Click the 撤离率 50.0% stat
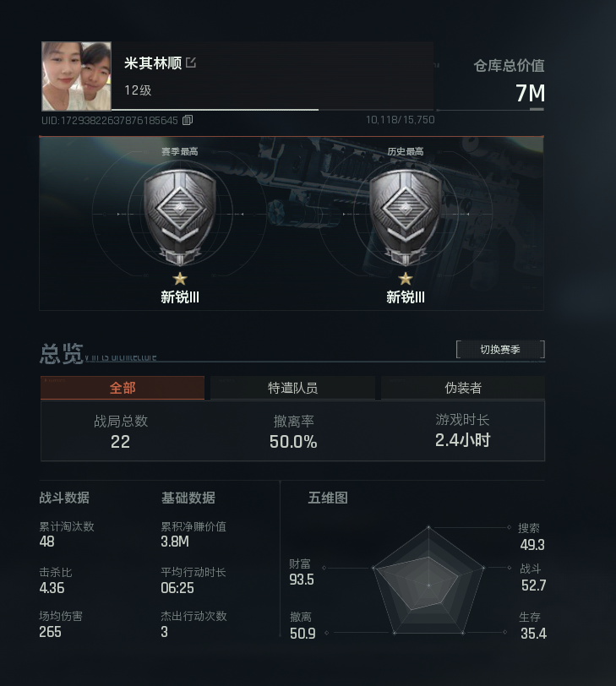Screen dimensions: 616x686 pos(293,432)
